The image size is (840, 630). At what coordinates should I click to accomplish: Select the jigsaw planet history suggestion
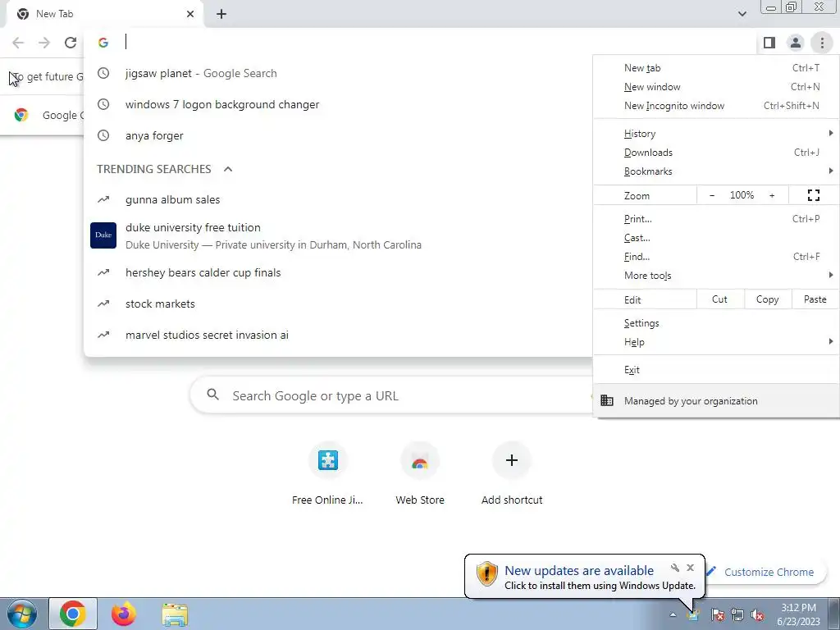[338, 73]
